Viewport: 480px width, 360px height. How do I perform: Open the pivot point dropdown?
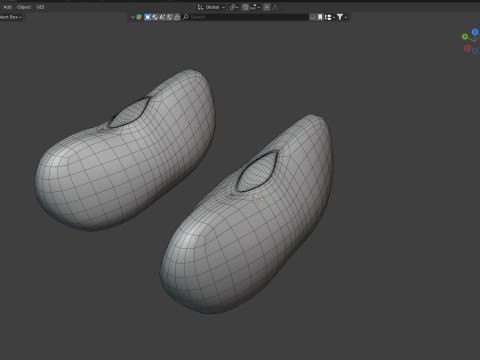coord(234,7)
